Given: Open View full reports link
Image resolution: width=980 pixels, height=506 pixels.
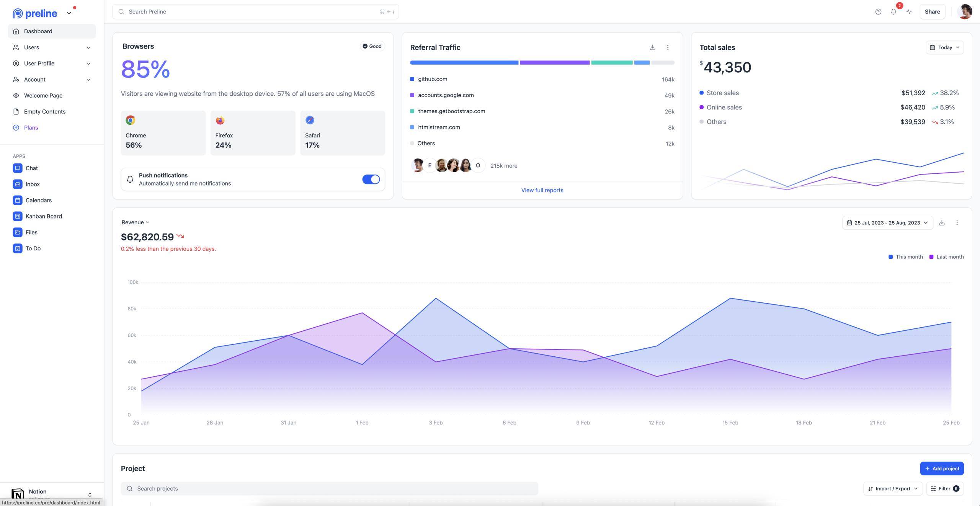Looking at the screenshot, I should (542, 190).
